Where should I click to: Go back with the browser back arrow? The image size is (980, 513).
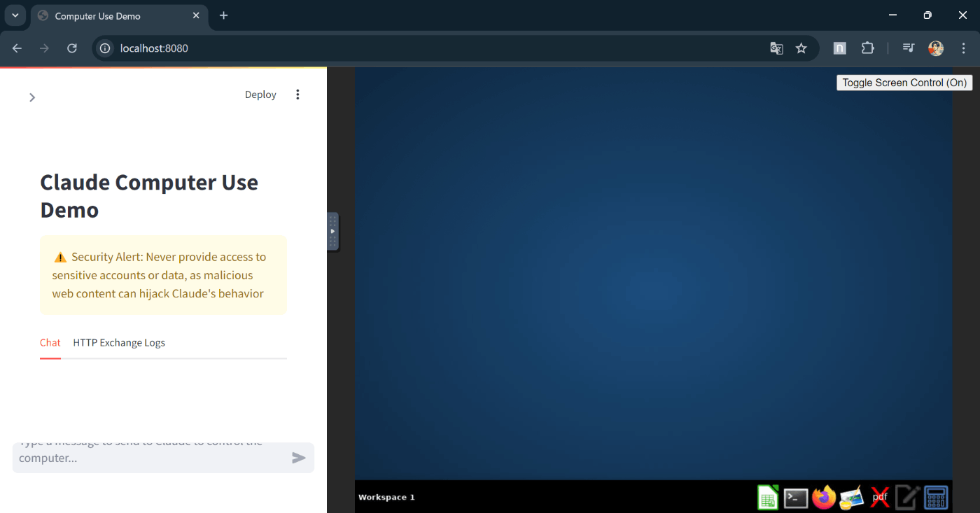coord(17,48)
